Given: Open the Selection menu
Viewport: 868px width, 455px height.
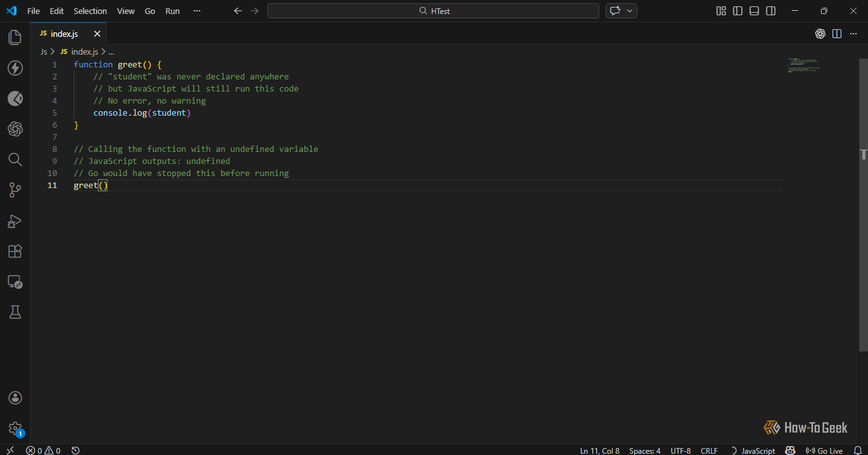Looking at the screenshot, I should point(90,11).
